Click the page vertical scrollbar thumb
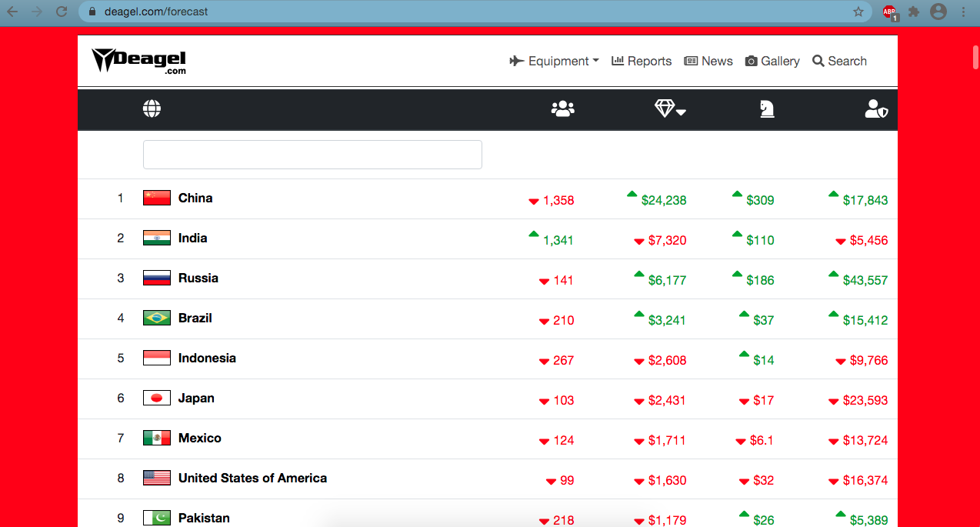Image resolution: width=980 pixels, height=527 pixels. tap(975, 58)
